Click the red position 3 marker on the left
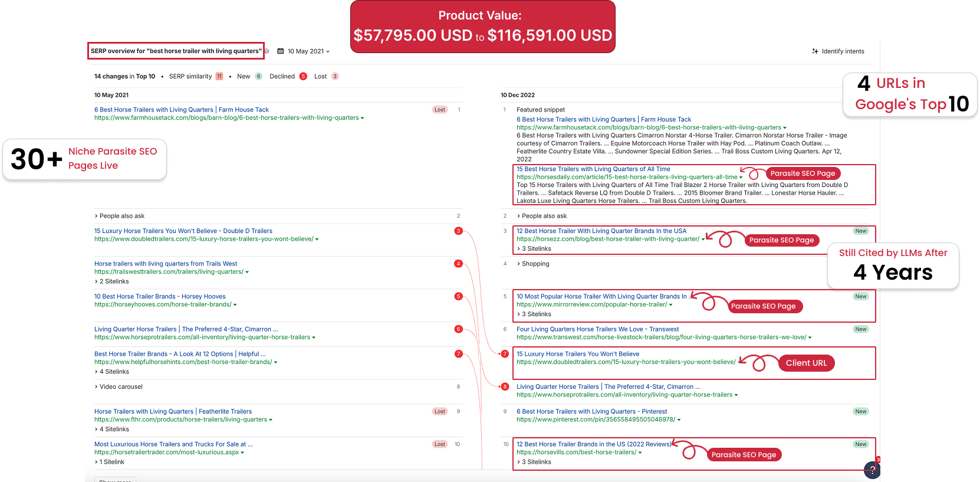Screen dimensions: 980x482 click(458, 231)
